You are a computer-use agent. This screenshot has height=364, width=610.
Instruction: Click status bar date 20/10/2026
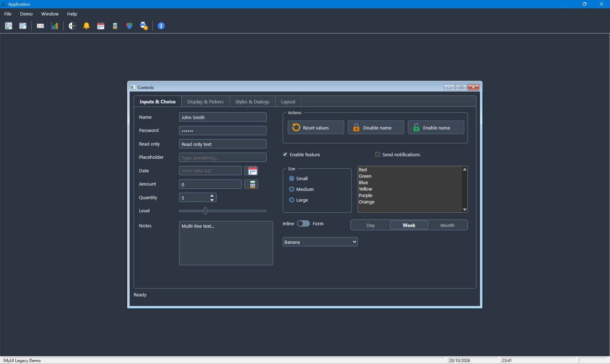coord(459,361)
